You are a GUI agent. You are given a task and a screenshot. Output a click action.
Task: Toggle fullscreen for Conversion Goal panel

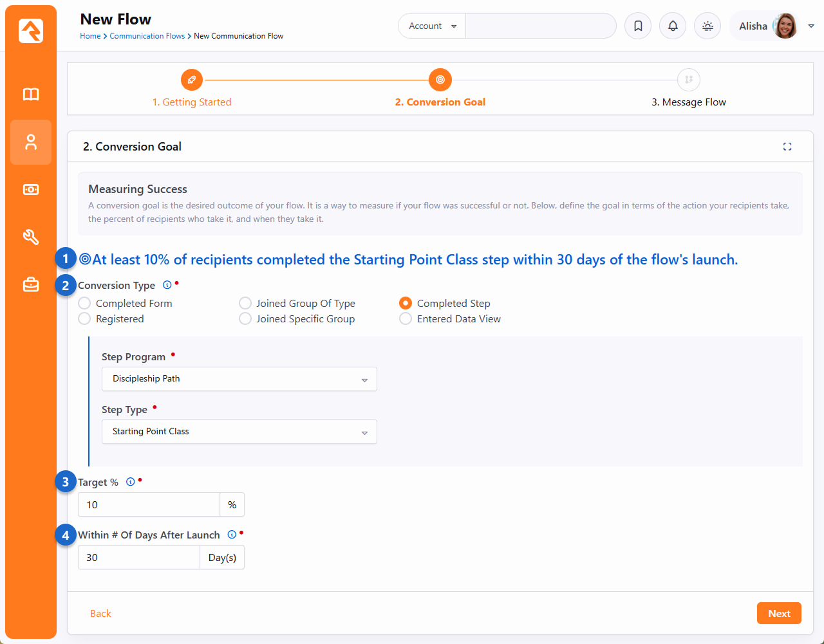(x=787, y=147)
